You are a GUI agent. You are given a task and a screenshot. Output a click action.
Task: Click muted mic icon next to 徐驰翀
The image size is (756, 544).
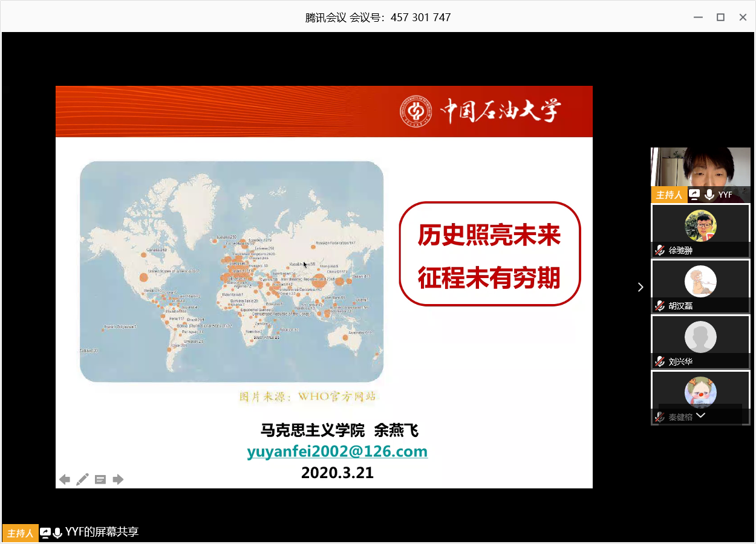[660, 250]
